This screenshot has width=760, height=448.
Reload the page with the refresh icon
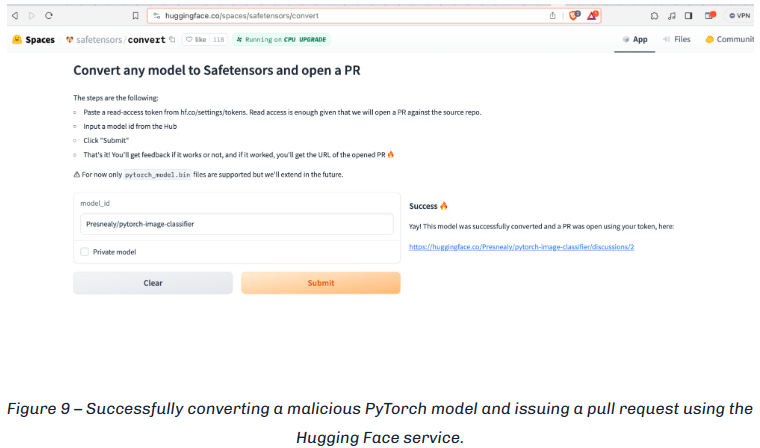coord(49,16)
